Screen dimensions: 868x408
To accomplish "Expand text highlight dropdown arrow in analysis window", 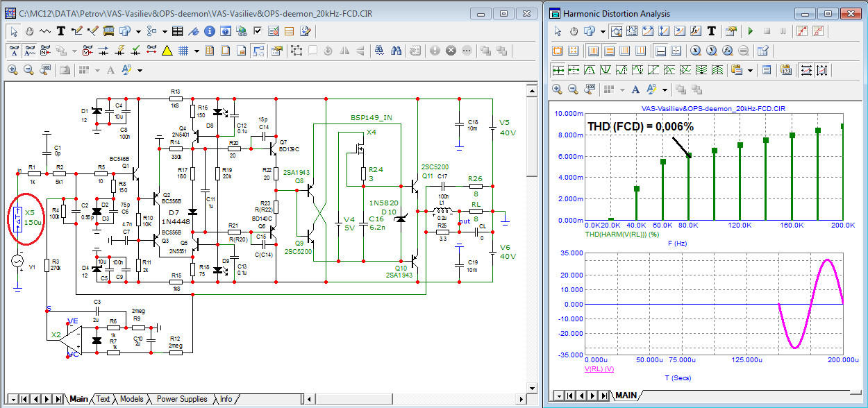I will pyautogui.click(x=665, y=90).
